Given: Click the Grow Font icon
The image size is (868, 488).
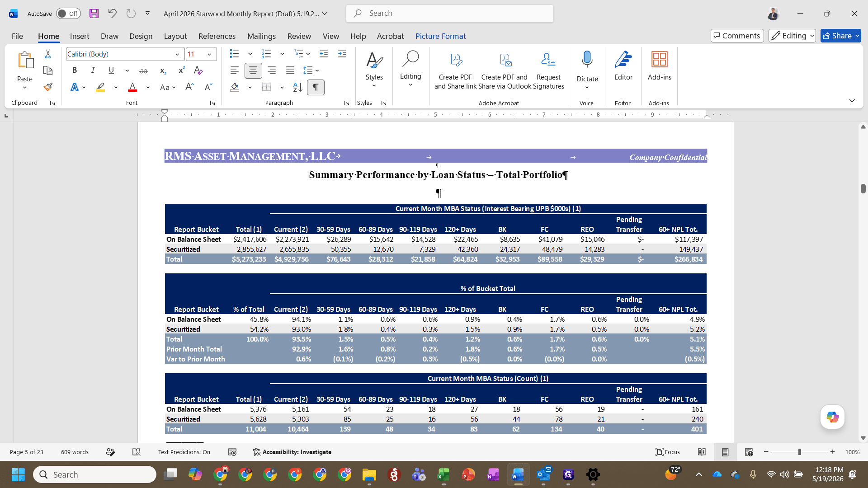Looking at the screenshot, I should (189, 87).
